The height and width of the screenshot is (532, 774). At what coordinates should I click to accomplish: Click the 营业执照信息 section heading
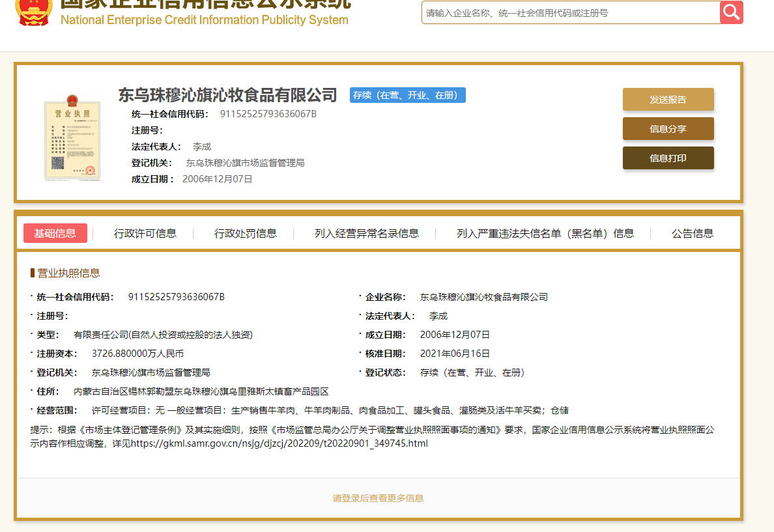(68, 273)
